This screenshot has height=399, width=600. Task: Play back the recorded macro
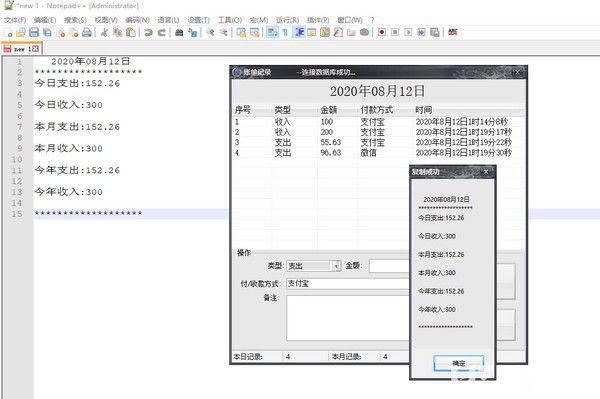coord(408,33)
